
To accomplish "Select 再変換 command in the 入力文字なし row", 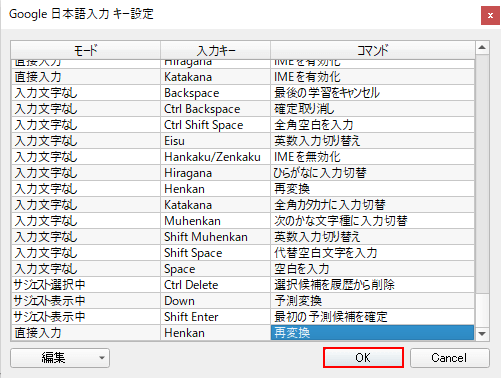I will [372, 189].
